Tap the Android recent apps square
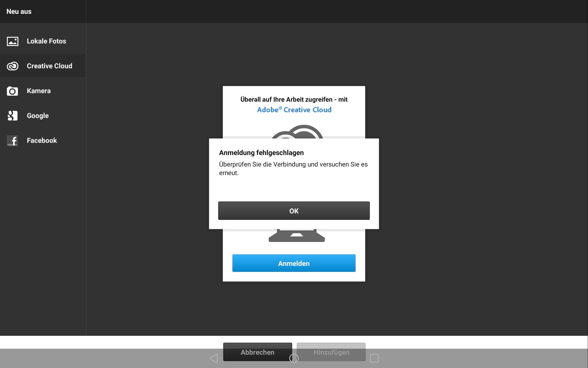 pyautogui.click(x=374, y=358)
